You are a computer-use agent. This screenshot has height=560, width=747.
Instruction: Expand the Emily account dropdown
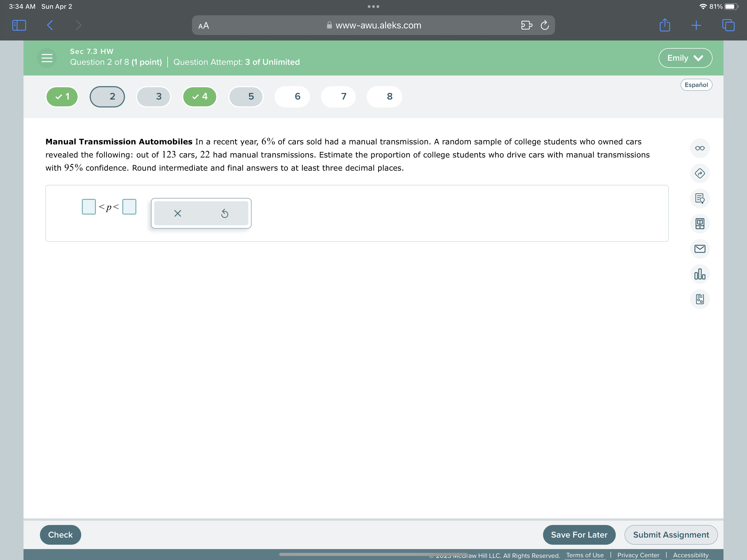[685, 58]
